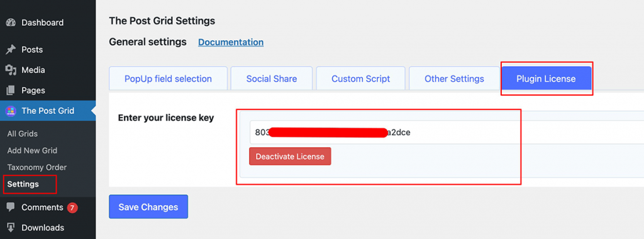Switch to PopUp field selection tab
Image resolution: width=644 pixels, height=239 pixels.
168,79
